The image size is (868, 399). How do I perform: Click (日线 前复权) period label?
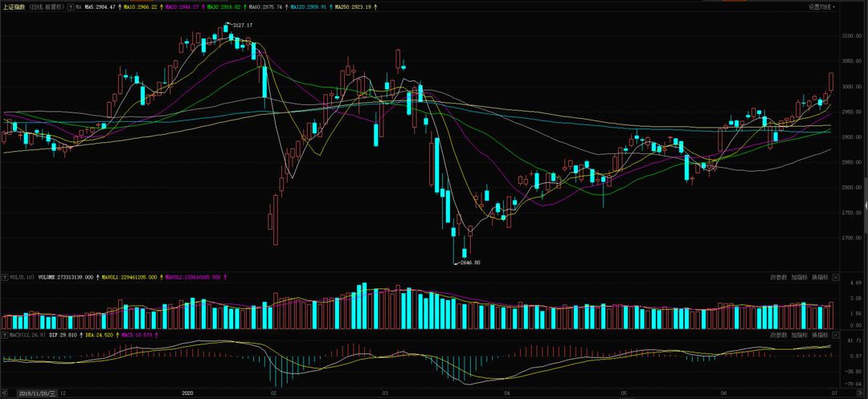[47, 7]
